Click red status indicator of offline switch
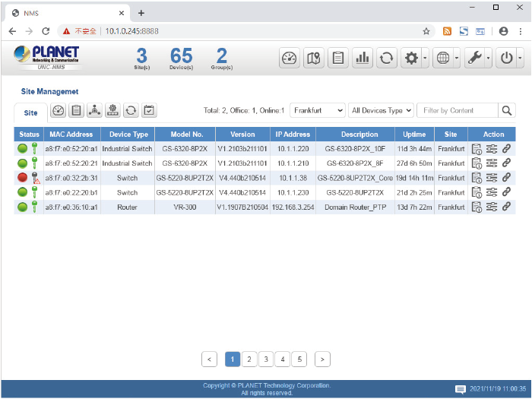This screenshot has height=399, width=532. (x=23, y=178)
